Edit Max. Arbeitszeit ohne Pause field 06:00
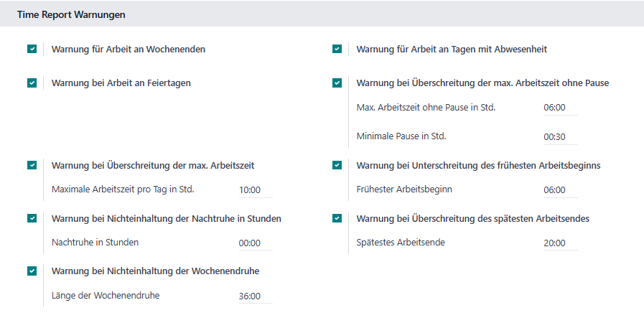The height and width of the screenshot is (323, 644). tap(560, 108)
